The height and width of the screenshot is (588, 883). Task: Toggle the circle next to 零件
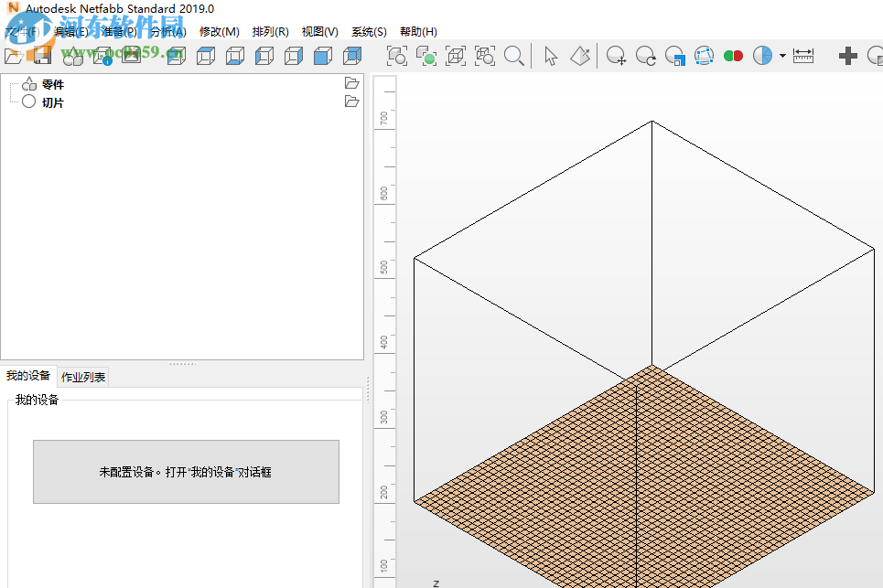[x=28, y=84]
